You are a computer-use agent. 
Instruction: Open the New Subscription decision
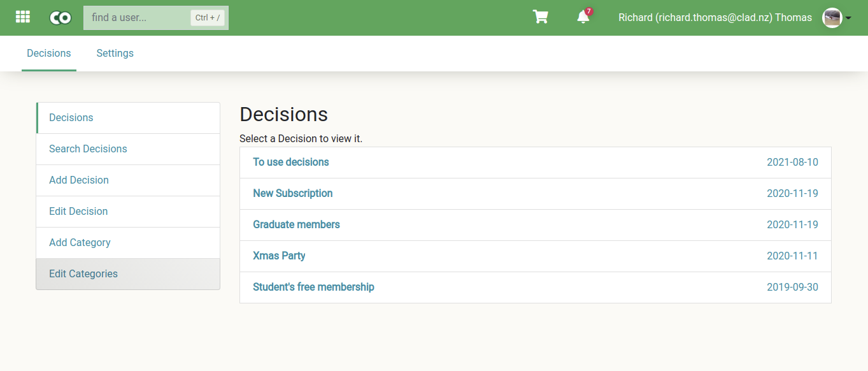pyautogui.click(x=292, y=193)
